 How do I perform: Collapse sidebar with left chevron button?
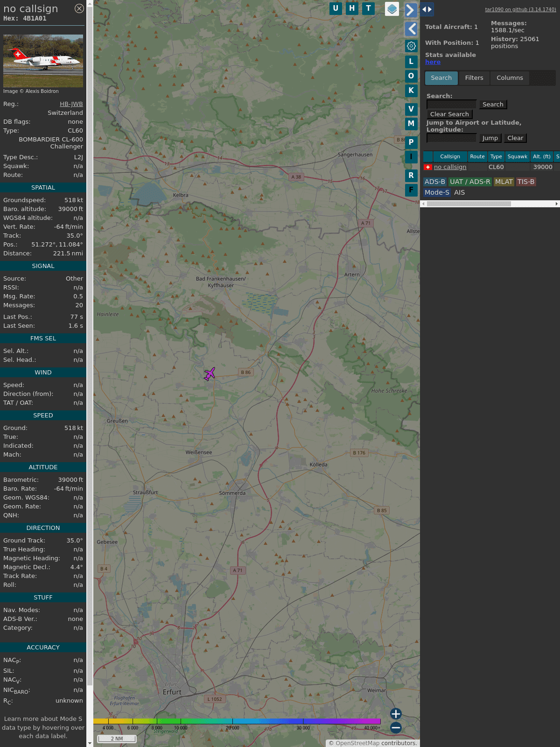click(x=411, y=29)
